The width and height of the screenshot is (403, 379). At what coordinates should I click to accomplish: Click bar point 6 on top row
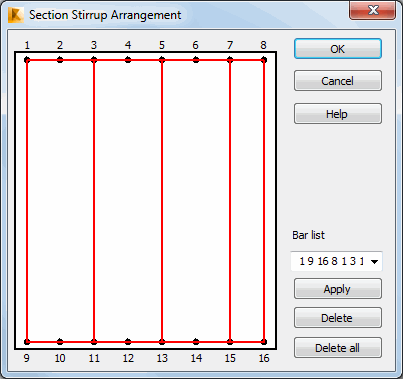196,60
